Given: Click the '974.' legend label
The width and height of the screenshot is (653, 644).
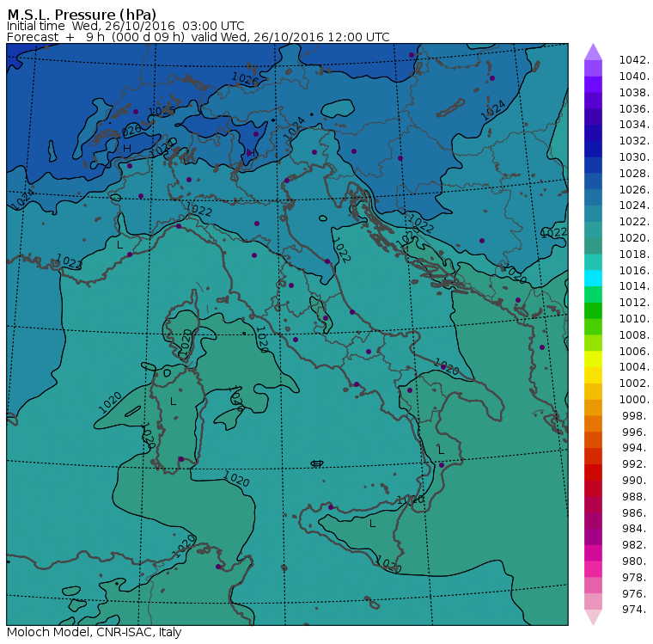Looking at the screenshot, I should click(x=636, y=610).
